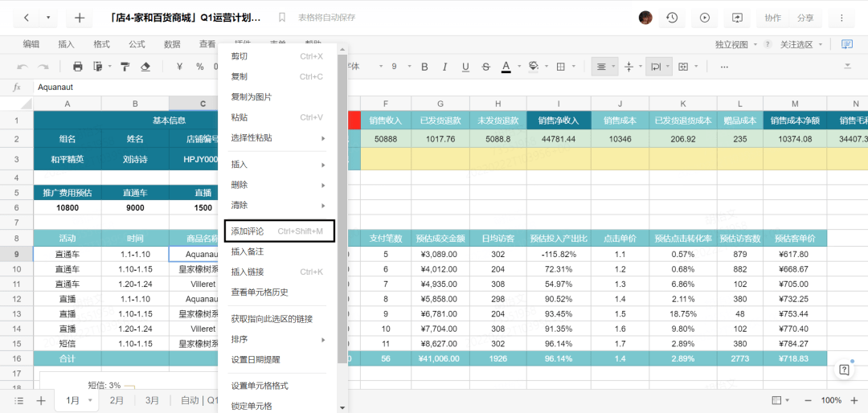Click the clear format eraser icon
The height and width of the screenshot is (413, 868).
145,67
